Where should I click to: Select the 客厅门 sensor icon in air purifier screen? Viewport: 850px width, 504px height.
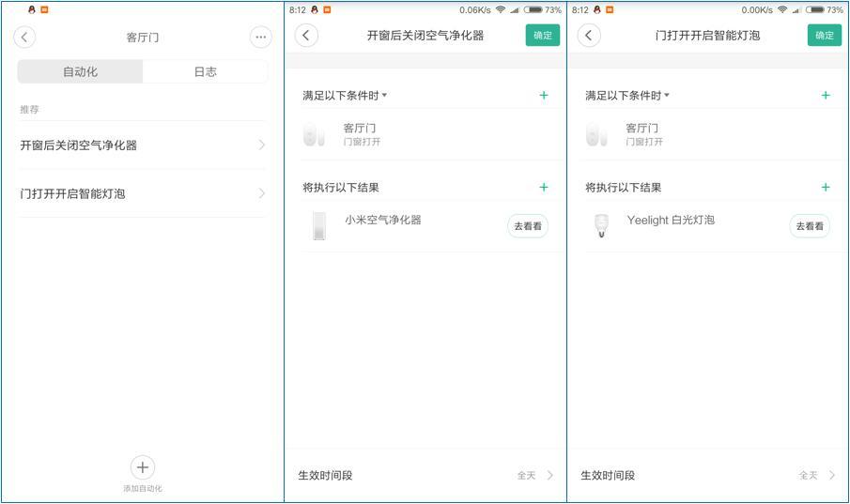click(x=314, y=134)
